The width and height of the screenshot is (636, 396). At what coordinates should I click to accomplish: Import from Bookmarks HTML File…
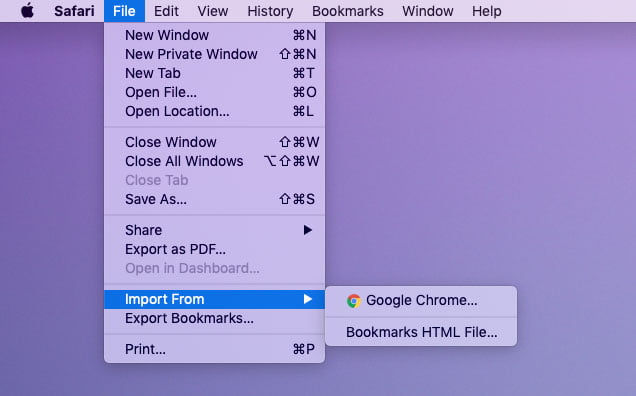tap(421, 333)
